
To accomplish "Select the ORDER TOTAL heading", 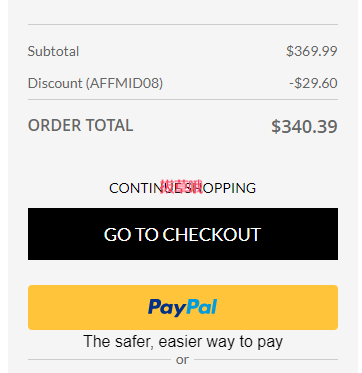I will 80,125.
